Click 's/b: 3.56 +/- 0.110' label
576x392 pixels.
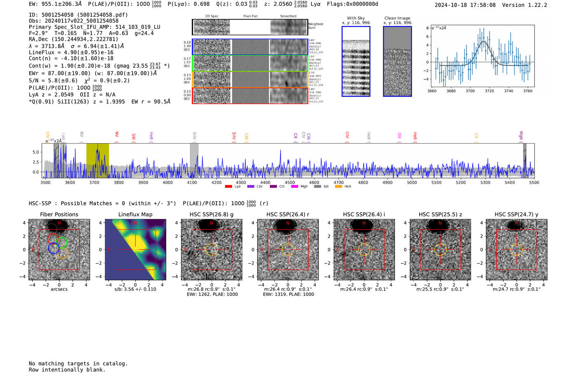[135, 289]
